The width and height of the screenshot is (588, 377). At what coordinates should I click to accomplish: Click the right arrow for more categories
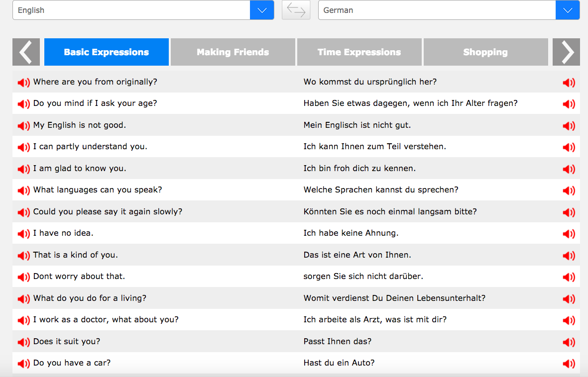pyautogui.click(x=566, y=52)
